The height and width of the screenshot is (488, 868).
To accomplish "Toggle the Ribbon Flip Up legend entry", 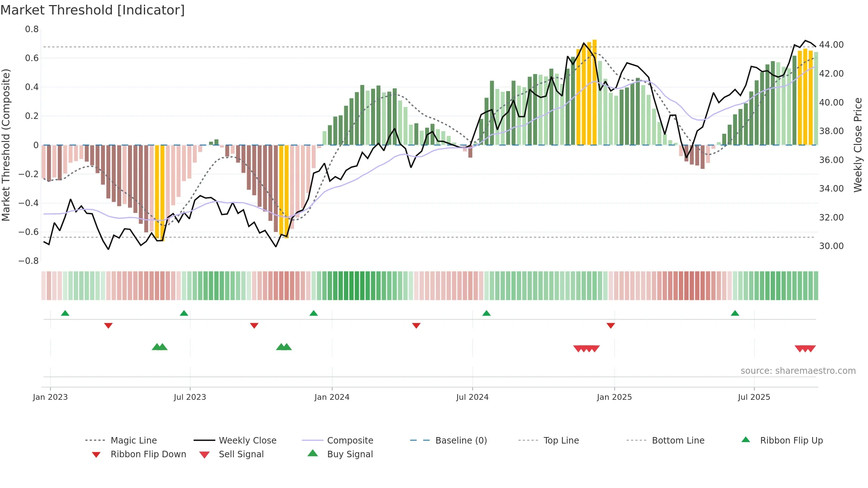I will coord(782,440).
